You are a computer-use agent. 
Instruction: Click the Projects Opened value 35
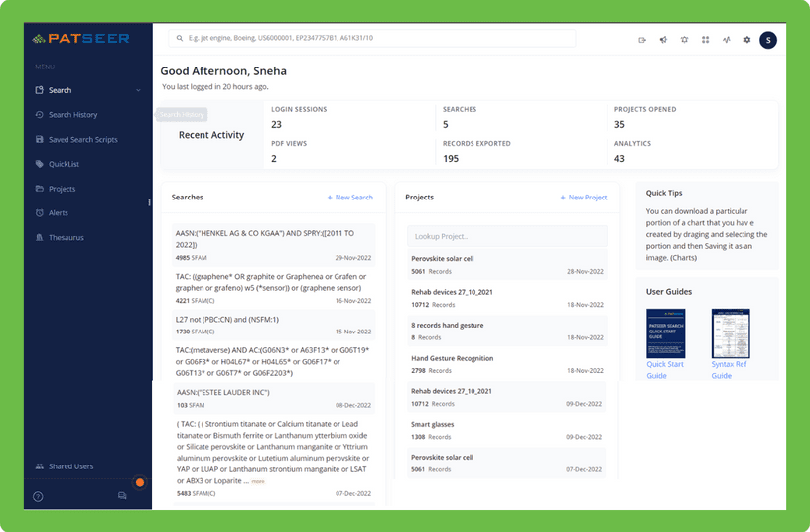pos(619,124)
